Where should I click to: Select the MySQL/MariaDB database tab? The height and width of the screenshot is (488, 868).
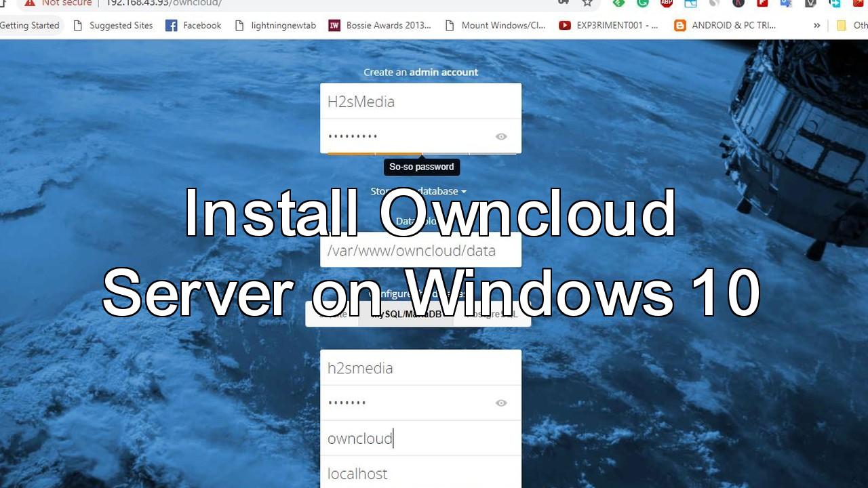406,314
